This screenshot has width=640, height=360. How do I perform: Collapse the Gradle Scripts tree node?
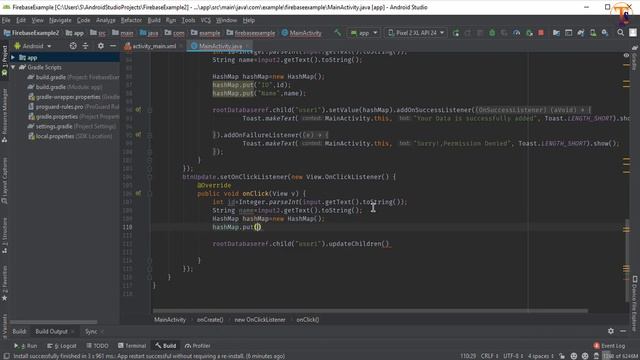coord(13,67)
